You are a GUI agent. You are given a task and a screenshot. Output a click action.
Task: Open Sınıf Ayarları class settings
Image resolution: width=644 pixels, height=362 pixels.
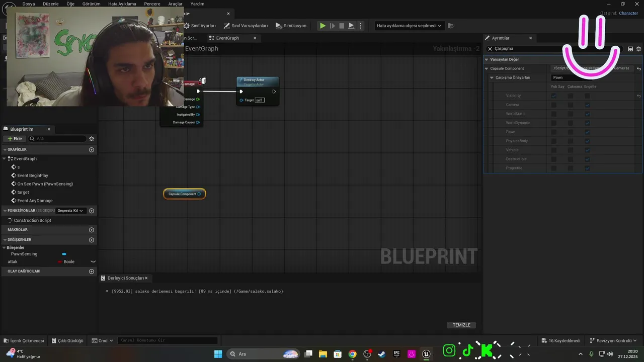200,26
